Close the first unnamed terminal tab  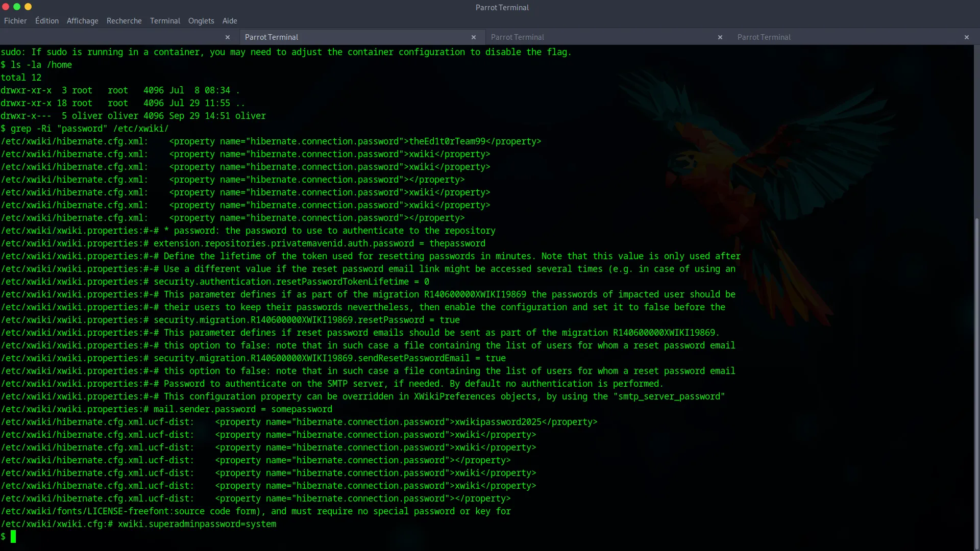[228, 37]
